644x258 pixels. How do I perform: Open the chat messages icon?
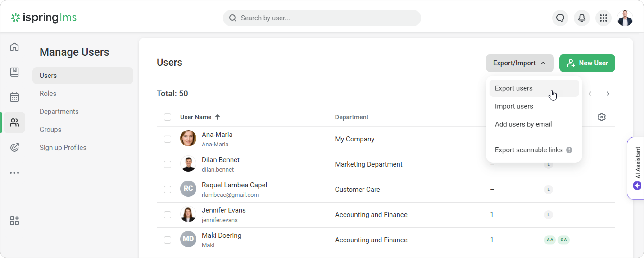pos(560,18)
